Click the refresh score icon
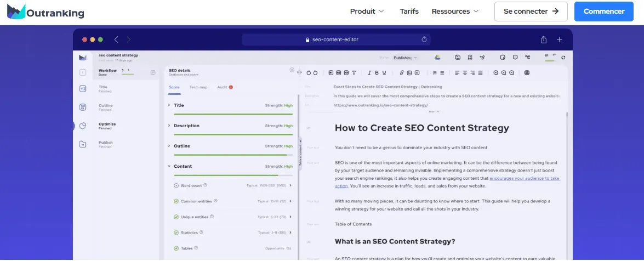644x261 pixels. tap(563, 58)
